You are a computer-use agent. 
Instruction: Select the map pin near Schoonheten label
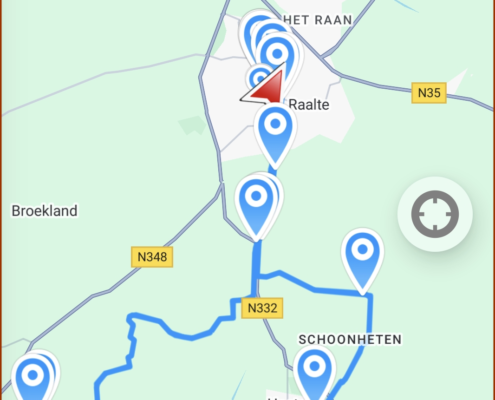coord(314,372)
